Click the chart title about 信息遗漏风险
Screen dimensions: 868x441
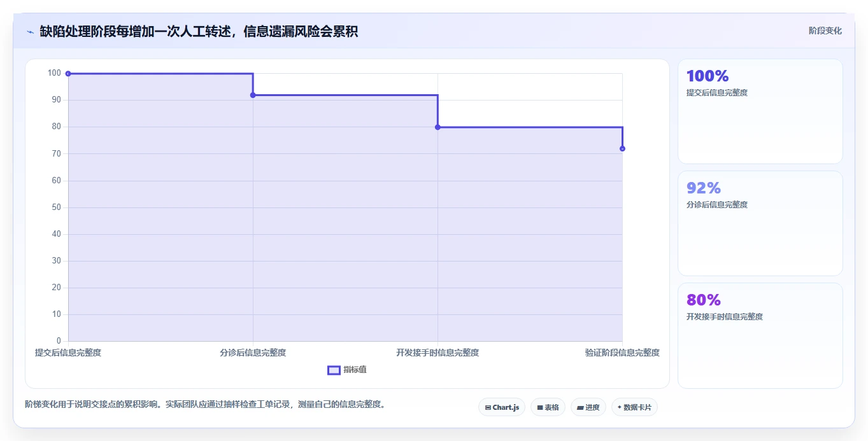[199, 31]
